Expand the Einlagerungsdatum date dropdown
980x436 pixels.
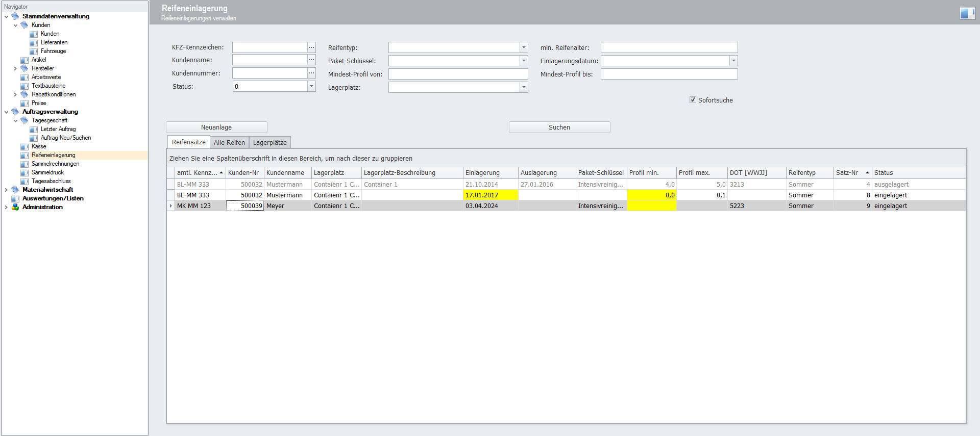(733, 61)
